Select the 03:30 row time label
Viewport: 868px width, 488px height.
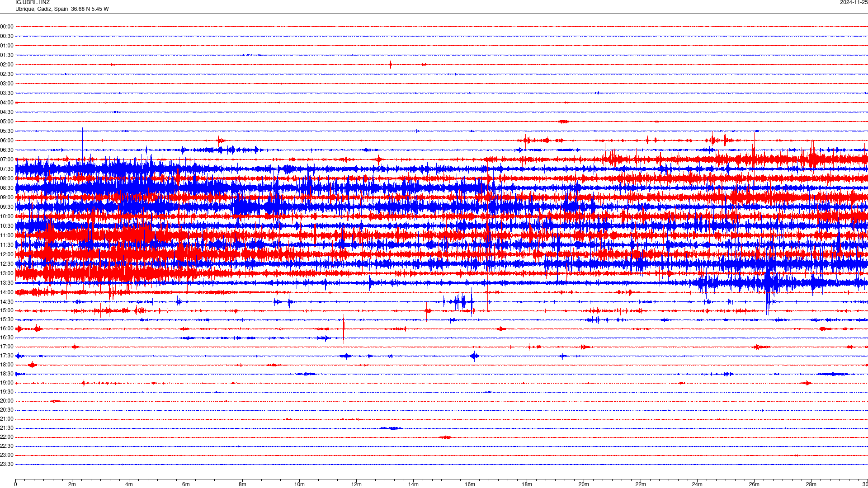coord(7,93)
